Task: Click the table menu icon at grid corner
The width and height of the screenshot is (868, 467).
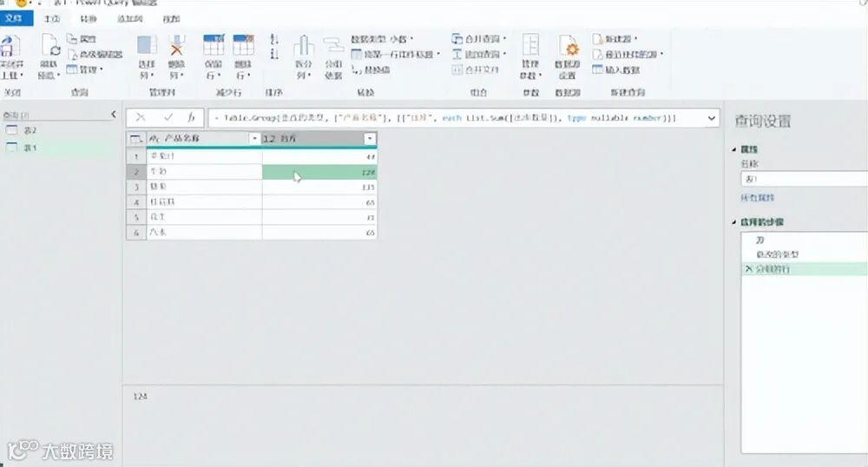Action: click(x=136, y=139)
